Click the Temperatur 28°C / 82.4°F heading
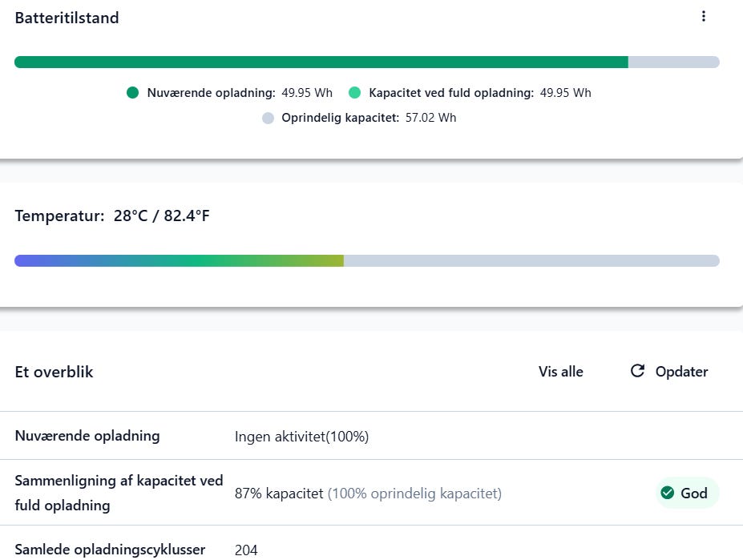Viewport: 743px width, 560px height. coord(112,216)
